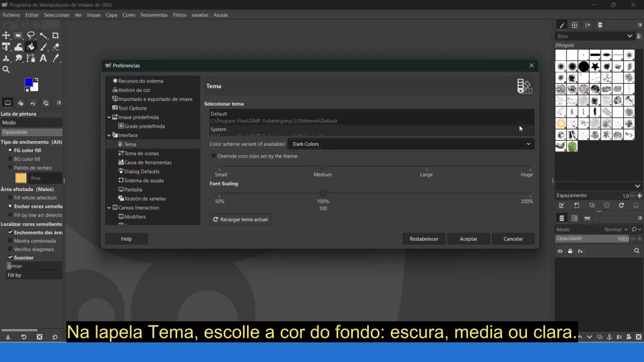Click the Cancelar button
Viewport: 644px width, 362px height.
coord(513,239)
